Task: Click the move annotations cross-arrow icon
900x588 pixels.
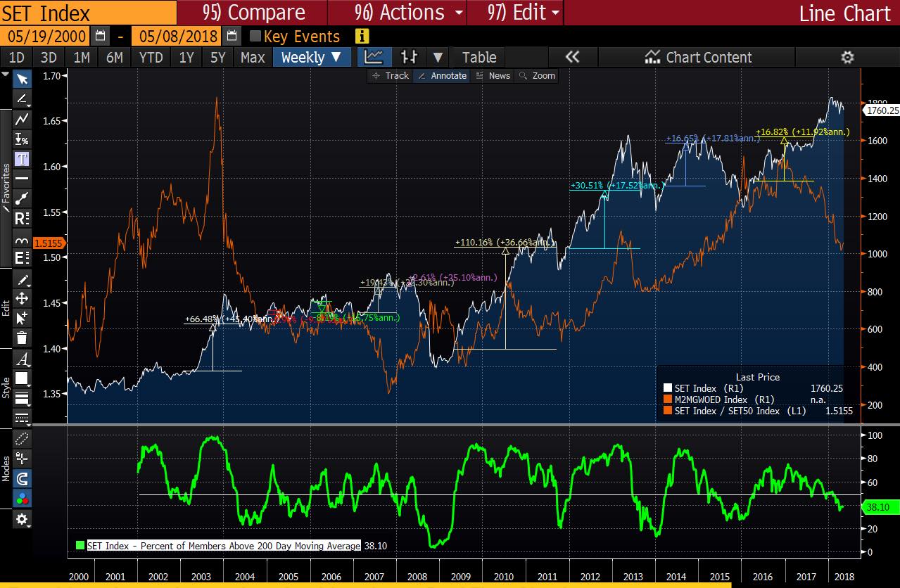Action: 22,298
